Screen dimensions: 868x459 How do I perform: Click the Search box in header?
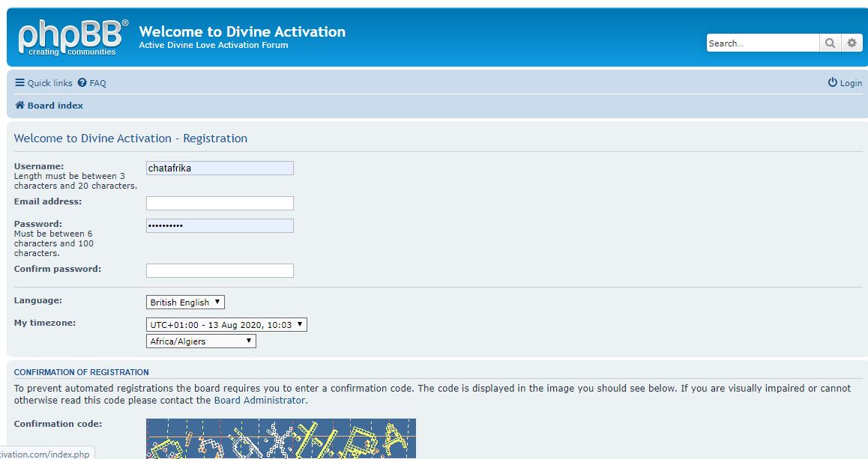coord(762,43)
